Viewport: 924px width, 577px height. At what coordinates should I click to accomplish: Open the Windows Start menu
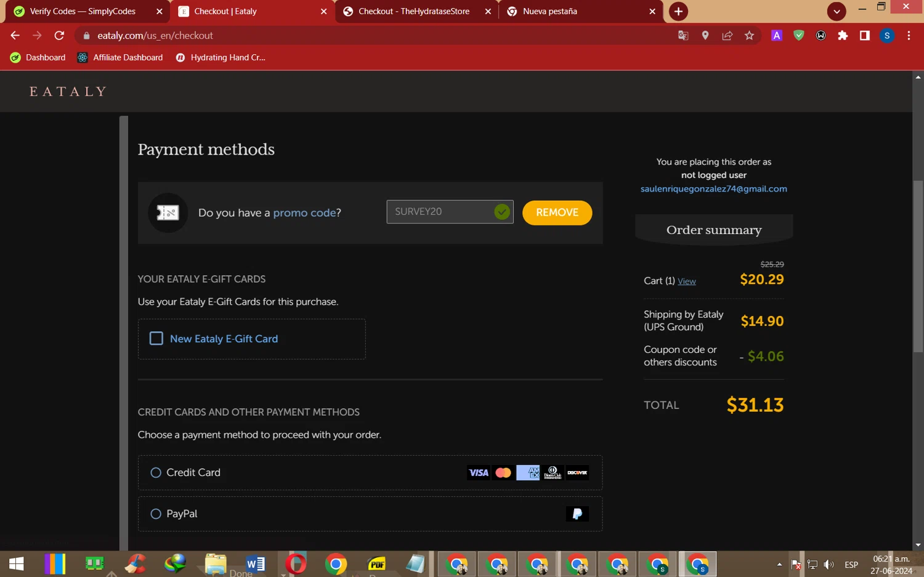pos(17,564)
